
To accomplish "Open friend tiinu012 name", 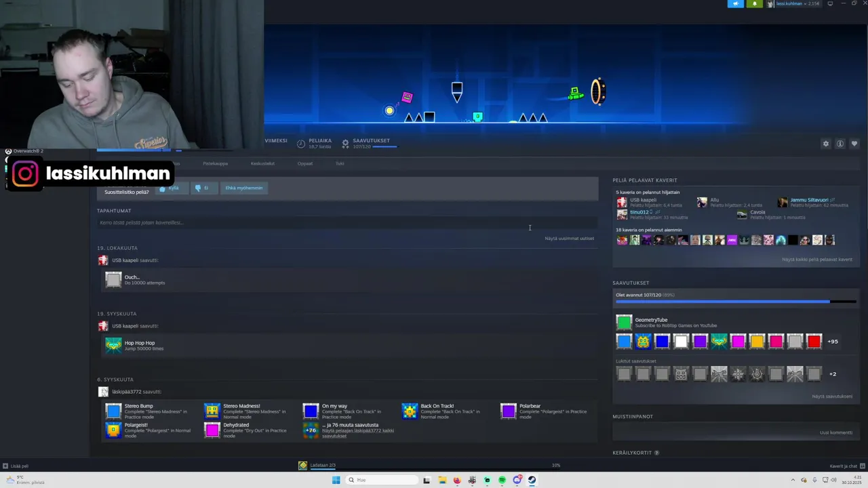I will click(x=639, y=212).
